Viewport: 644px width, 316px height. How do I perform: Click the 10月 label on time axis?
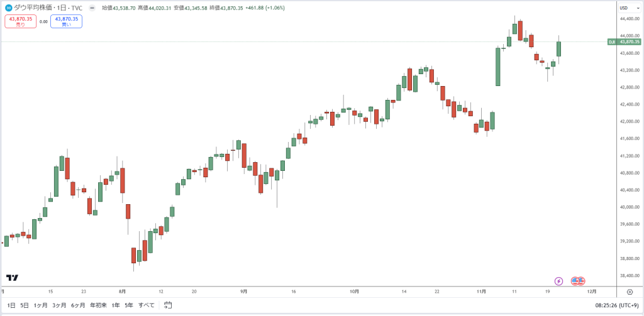point(355,291)
